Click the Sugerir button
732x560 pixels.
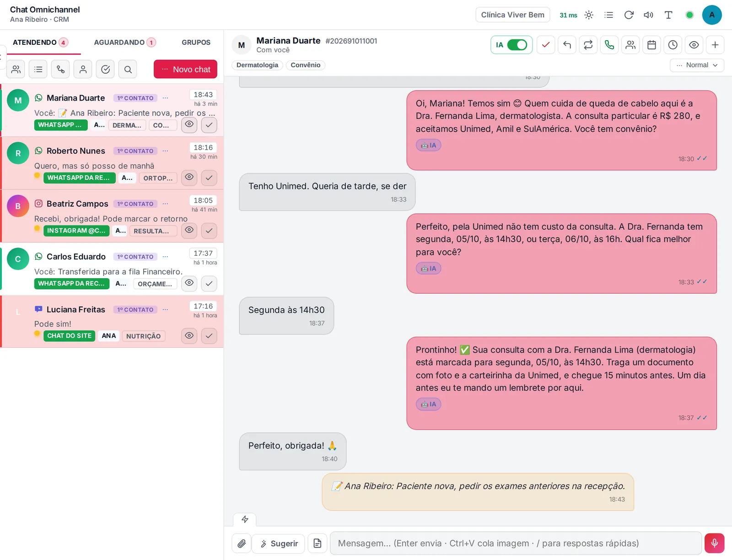click(279, 544)
